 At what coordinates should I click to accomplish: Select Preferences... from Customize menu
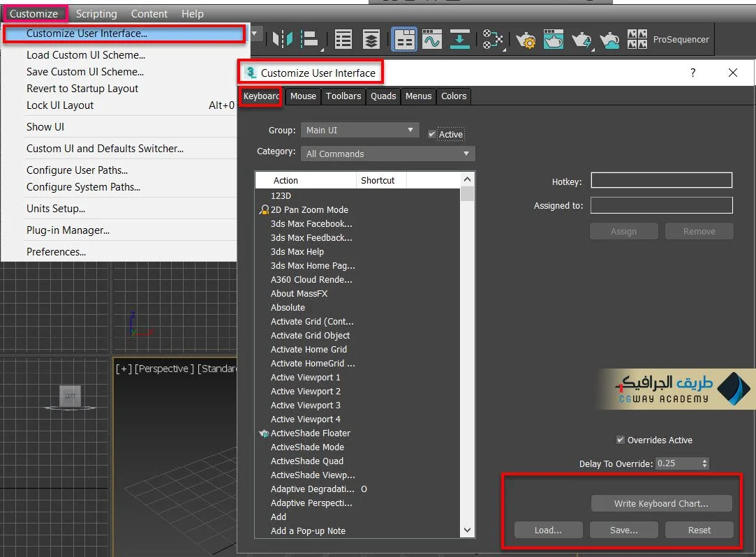click(x=56, y=252)
